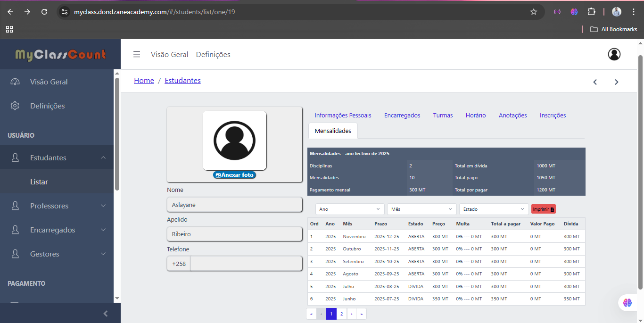Switch to the Informações Pessoais tab
The image size is (644, 323).
tap(343, 115)
